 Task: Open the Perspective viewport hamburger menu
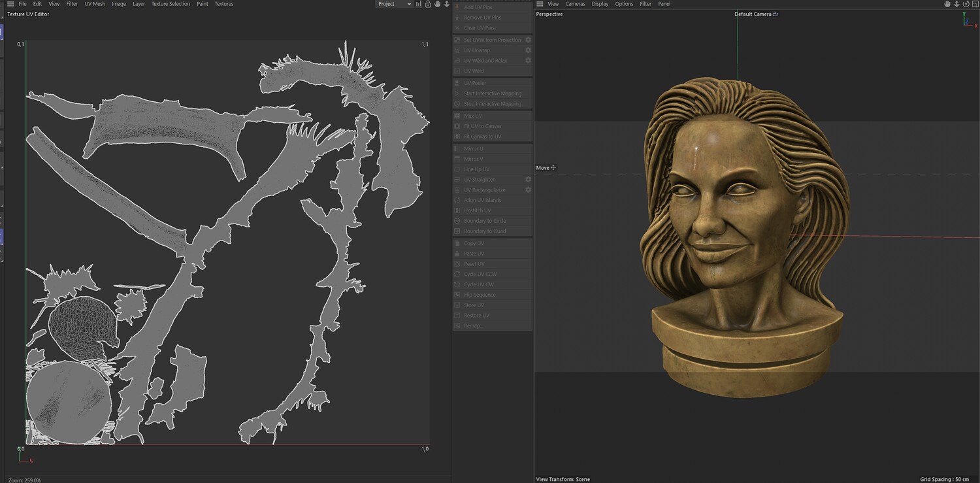[x=540, y=4]
